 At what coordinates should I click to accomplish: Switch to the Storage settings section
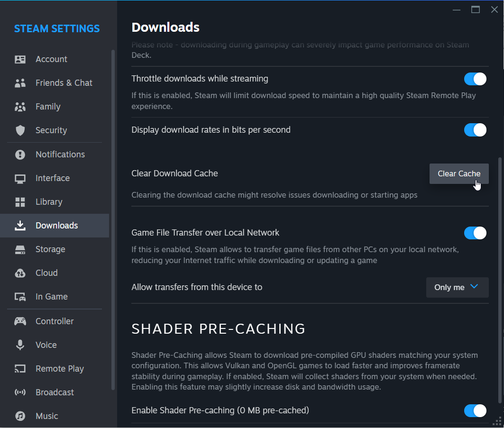[50, 249]
